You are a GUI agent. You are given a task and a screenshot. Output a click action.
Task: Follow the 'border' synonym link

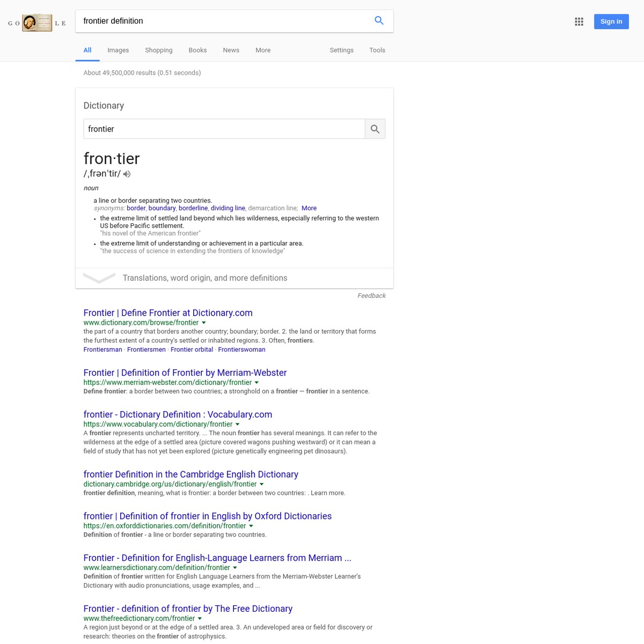pyautogui.click(x=136, y=208)
